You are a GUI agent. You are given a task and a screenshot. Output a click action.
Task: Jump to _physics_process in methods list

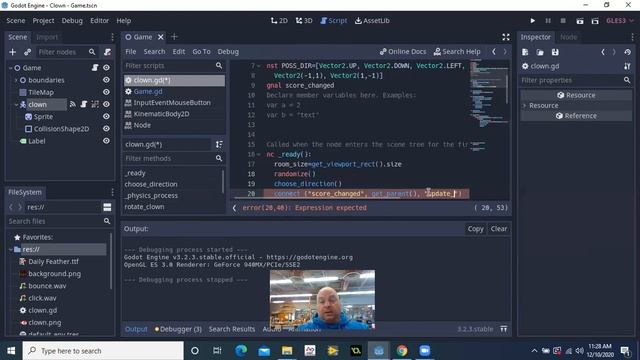click(x=151, y=196)
